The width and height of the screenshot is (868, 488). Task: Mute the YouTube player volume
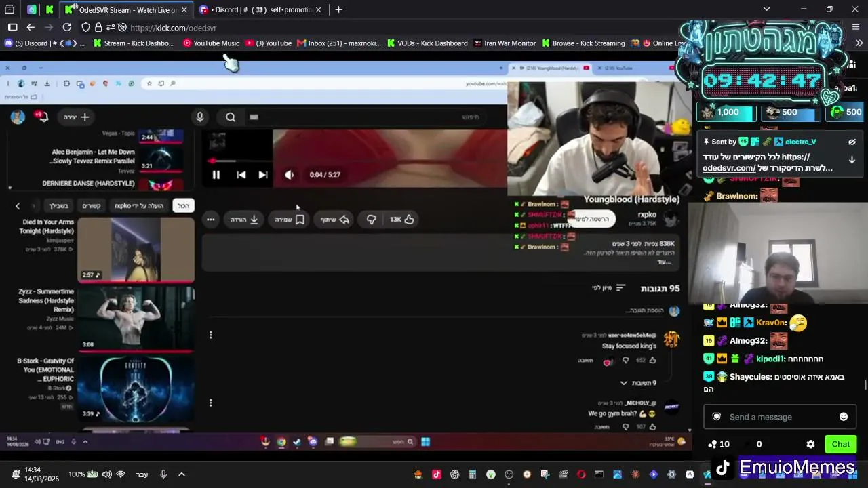(x=289, y=175)
